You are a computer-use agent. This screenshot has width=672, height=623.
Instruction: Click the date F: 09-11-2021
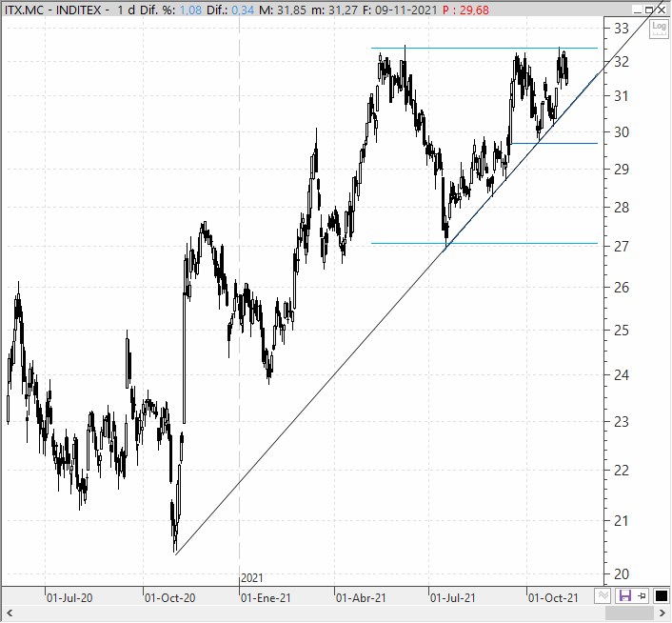point(400,10)
